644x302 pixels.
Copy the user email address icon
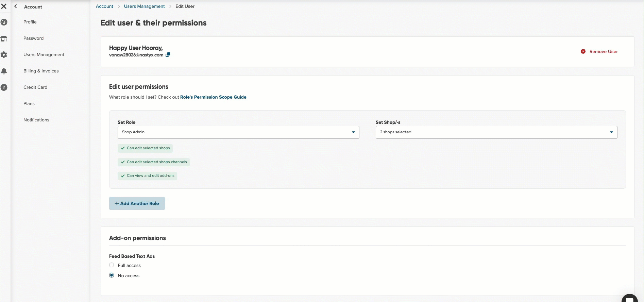tap(168, 55)
